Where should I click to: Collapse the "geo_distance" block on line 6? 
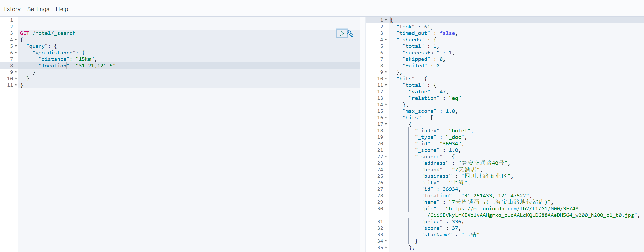tap(16, 53)
